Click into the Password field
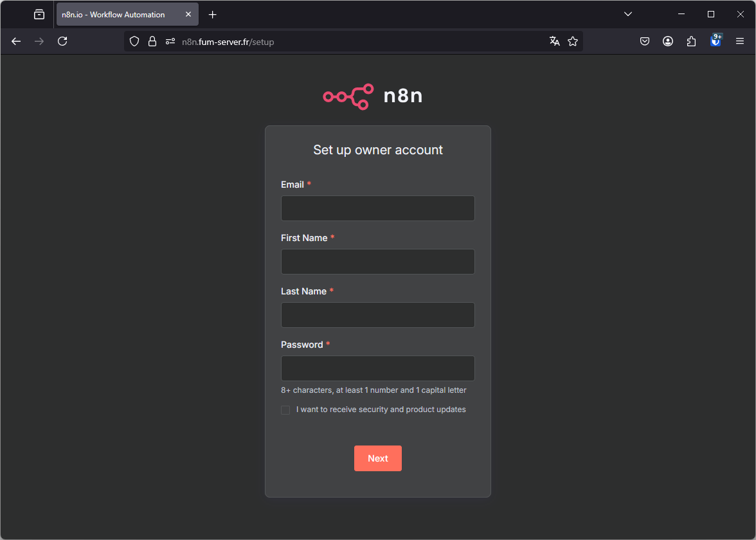 377,368
